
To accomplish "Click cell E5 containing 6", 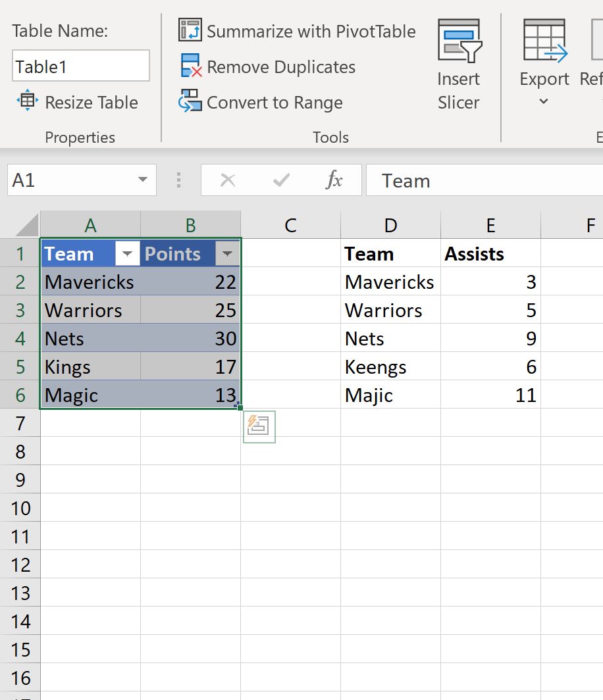I will point(490,366).
